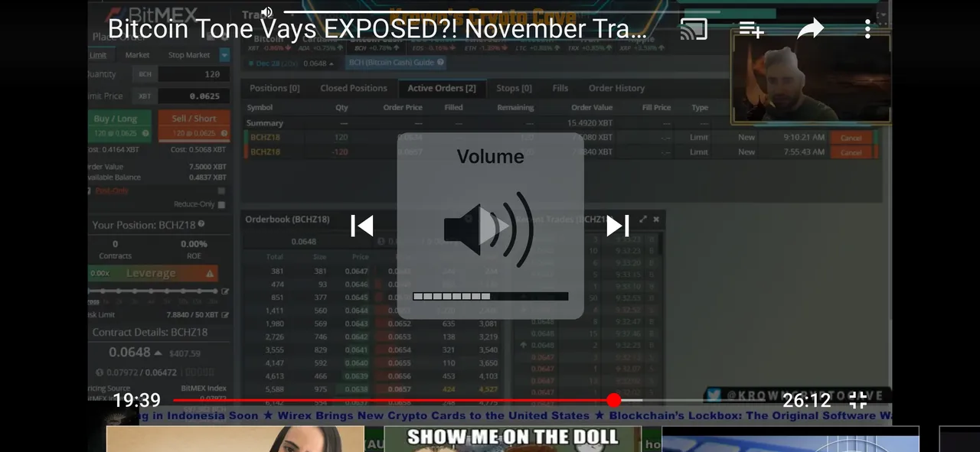Screen dimensions: 980x452
Task: Click the 0.0648 contract price
Action: pyautogui.click(x=129, y=353)
